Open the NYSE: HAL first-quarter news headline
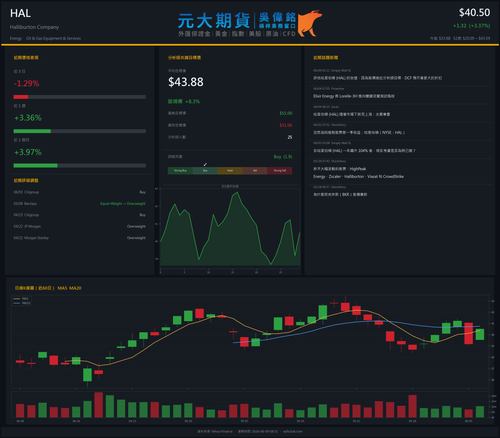500x438 pixels. pos(359,132)
